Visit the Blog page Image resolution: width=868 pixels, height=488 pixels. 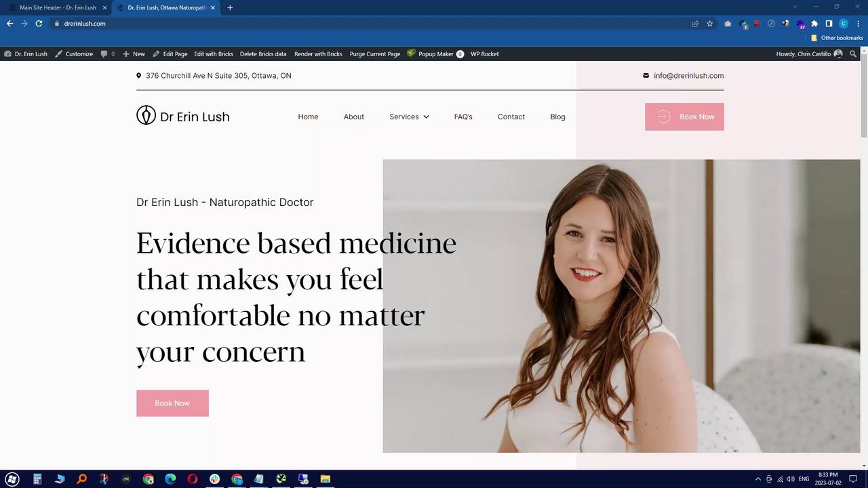[557, 117]
